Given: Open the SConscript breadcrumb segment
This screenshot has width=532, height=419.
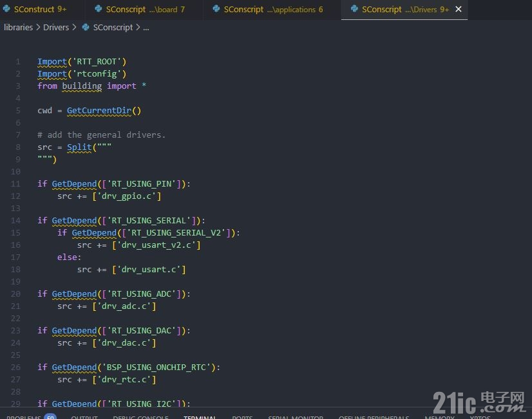Looking at the screenshot, I should click(113, 28).
